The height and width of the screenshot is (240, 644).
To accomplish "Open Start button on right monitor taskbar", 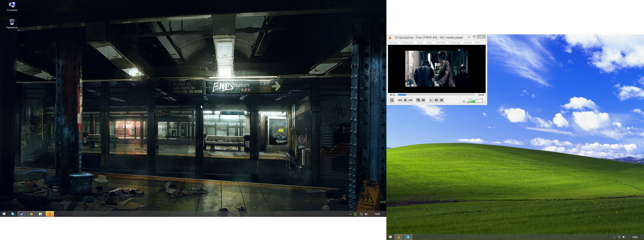I will (390, 237).
